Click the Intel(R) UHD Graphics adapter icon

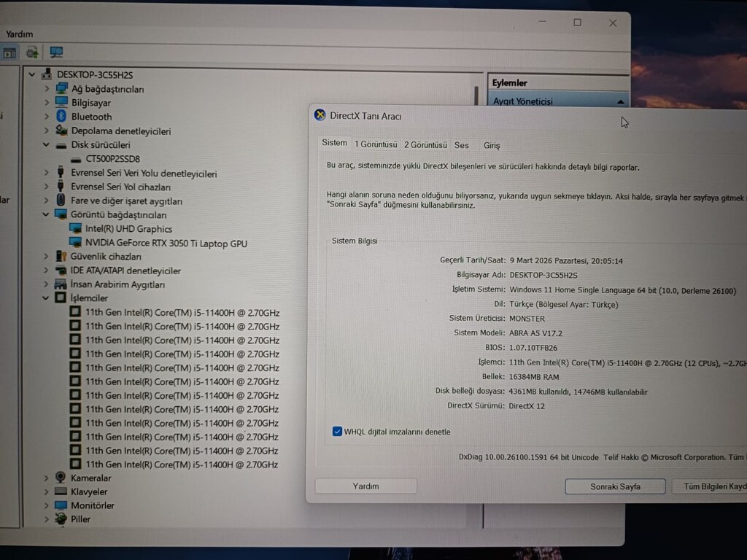75,228
